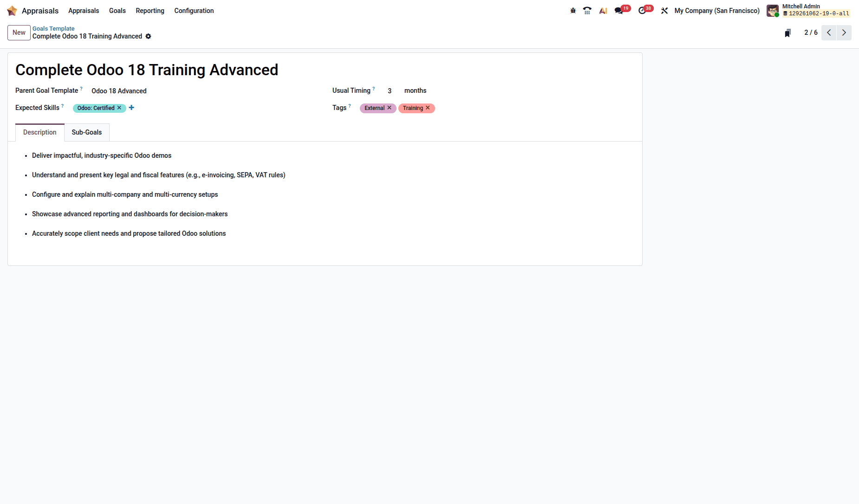The image size is (859, 504).
Task: Click Mitchell Admin avatar
Action: [x=772, y=11]
